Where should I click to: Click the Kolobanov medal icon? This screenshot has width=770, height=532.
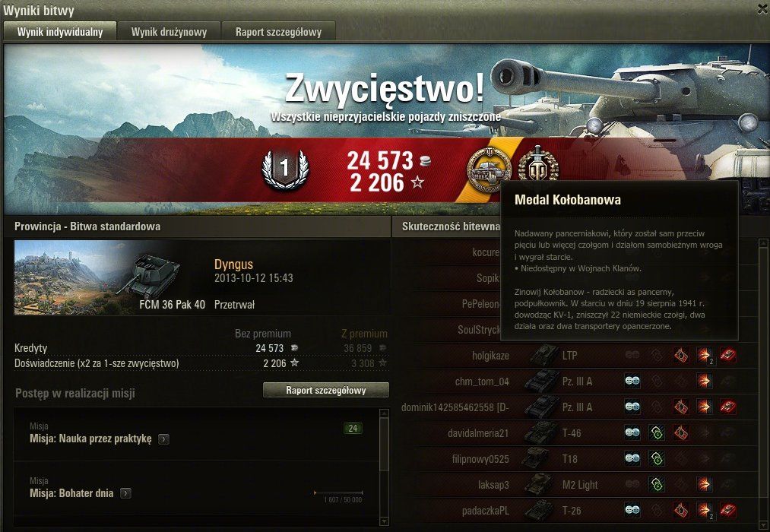[x=489, y=169]
